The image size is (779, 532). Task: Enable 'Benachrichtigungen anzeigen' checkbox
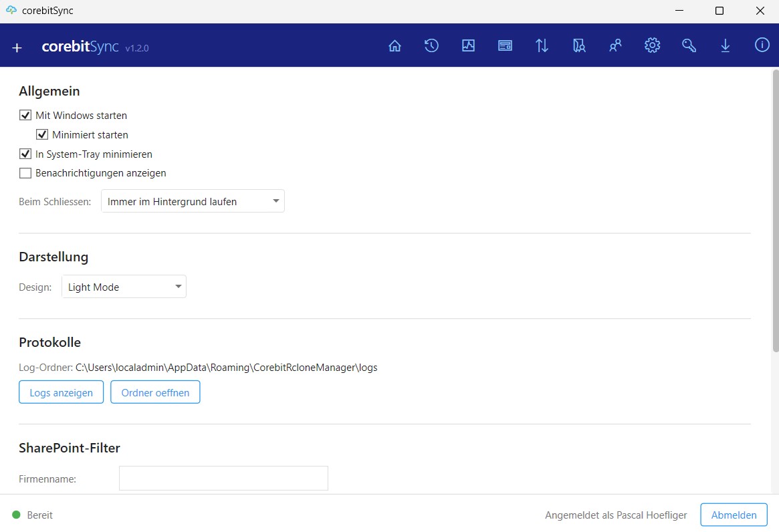pos(25,173)
